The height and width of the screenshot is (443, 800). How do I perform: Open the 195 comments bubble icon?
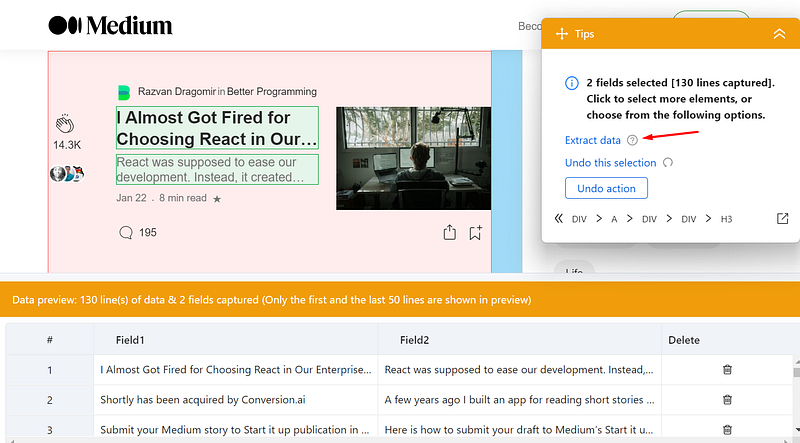126,233
